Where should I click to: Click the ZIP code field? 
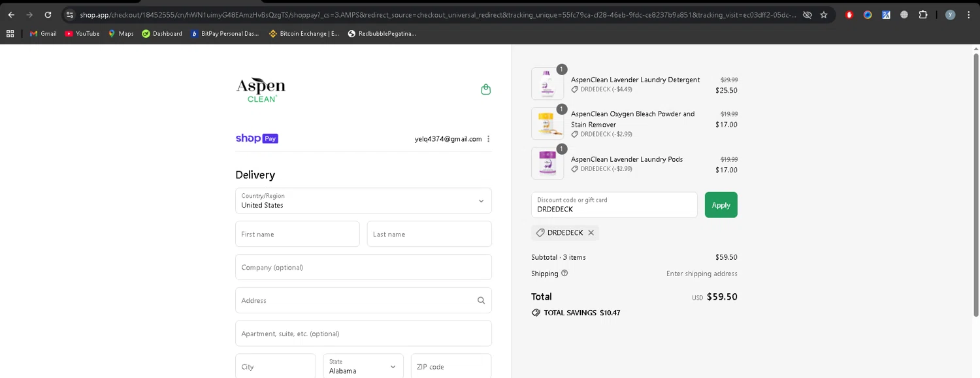click(451, 366)
